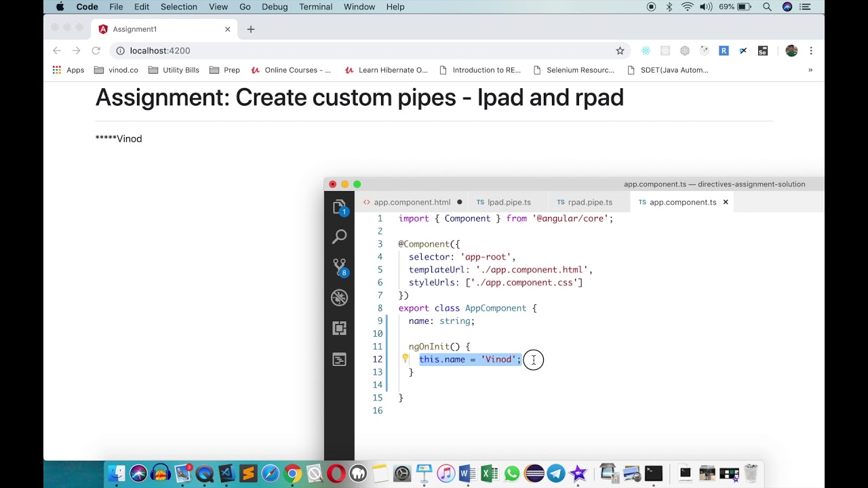This screenshot has height=488, width=868.
Task: Close the app.component.ts editor tab
Action: (x=726, y=202)
